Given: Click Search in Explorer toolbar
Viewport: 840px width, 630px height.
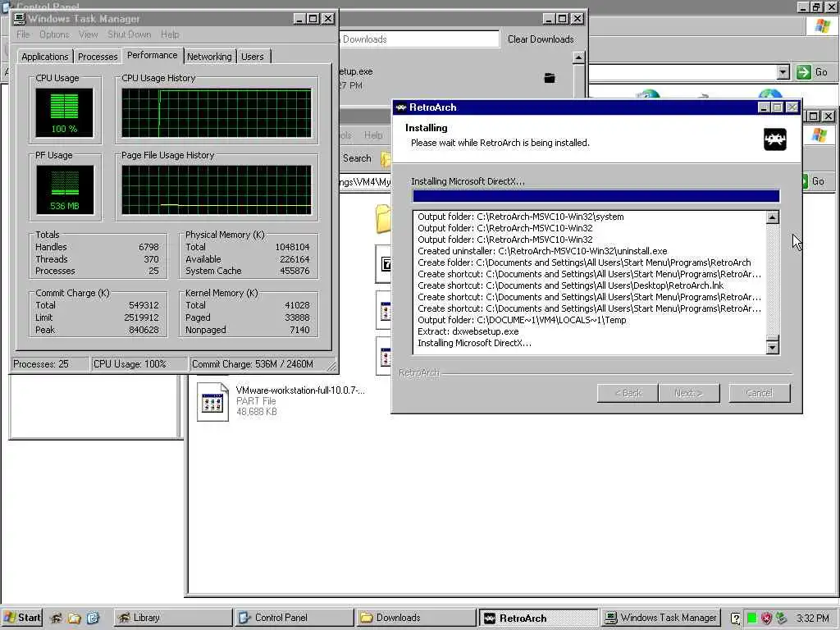Looking at the screenshot, I should coord(357,158).
